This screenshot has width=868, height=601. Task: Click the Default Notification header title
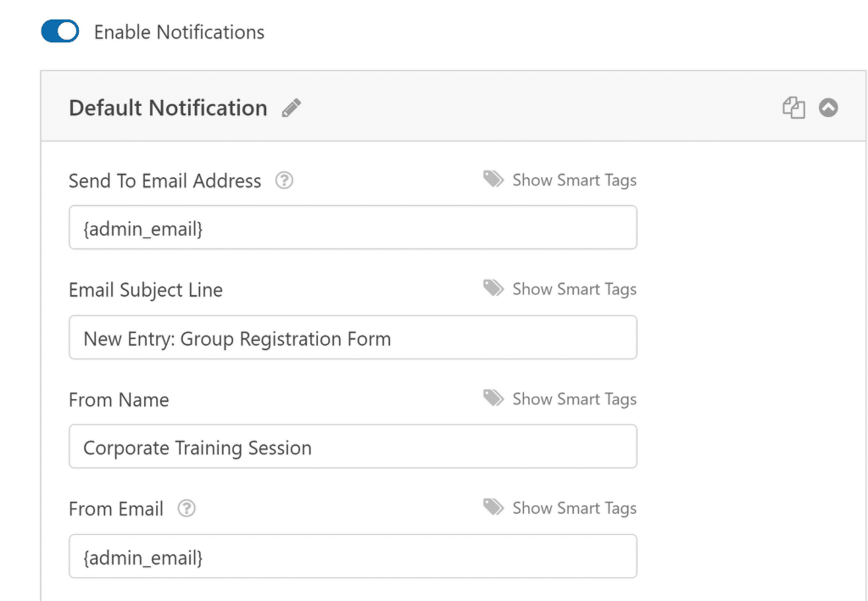[x=167, y=108]
